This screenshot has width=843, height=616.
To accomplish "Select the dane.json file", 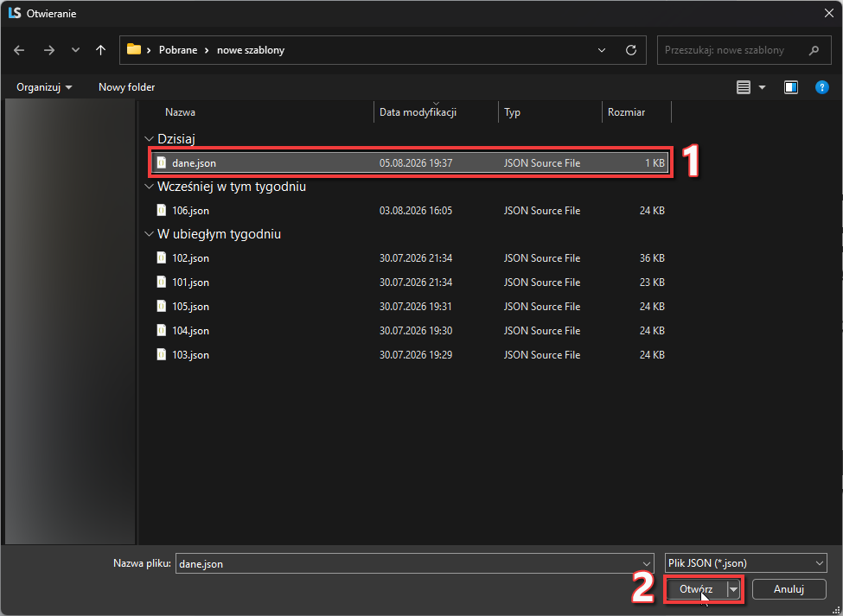I will 410,162.
